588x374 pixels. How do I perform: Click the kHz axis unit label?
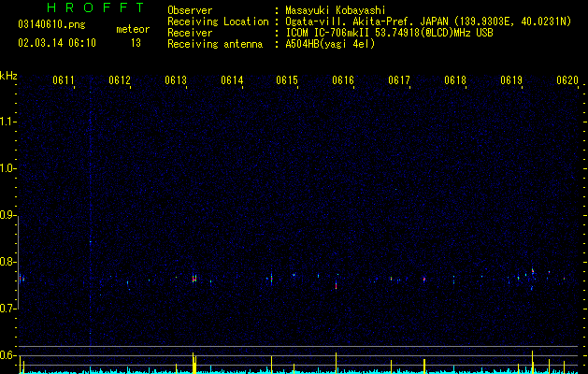(x=8, y=76)
